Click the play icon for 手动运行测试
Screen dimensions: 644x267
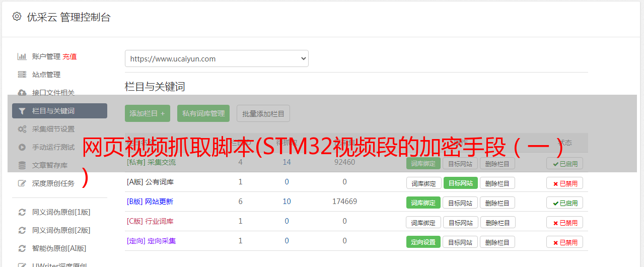click(x=22, y=147)
